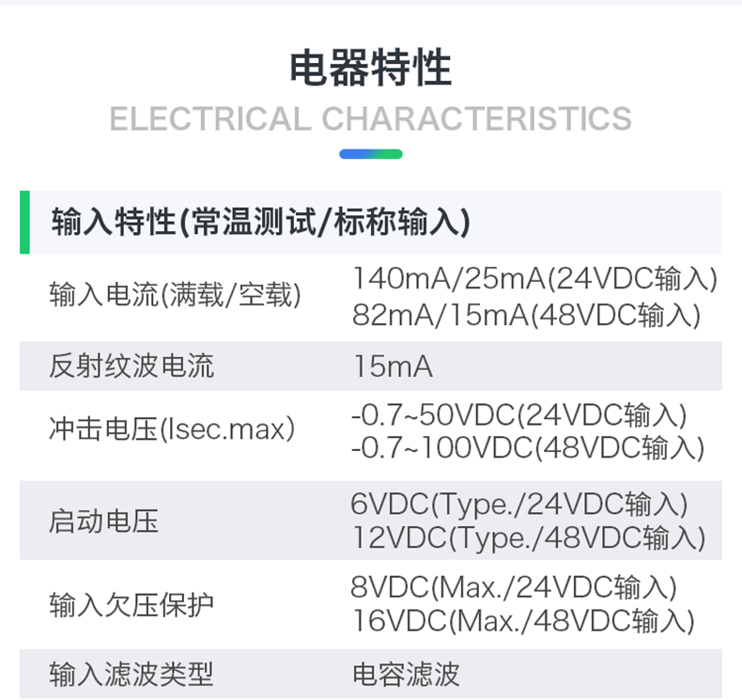The width and height of the screenshot is (742, 700).
Task: Select the -0.7~50VDC(24VDC输入) value
Action: 518,413
